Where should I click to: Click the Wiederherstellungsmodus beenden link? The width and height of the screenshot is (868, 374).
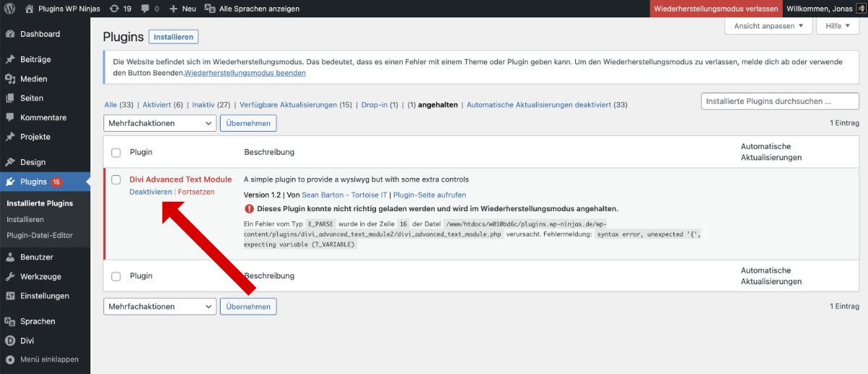[245, 73]
